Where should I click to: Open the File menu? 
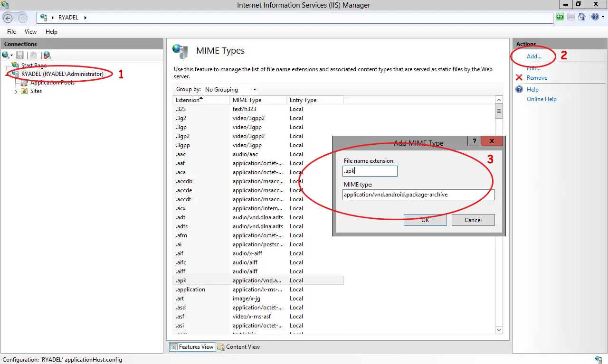coord(11,32)
